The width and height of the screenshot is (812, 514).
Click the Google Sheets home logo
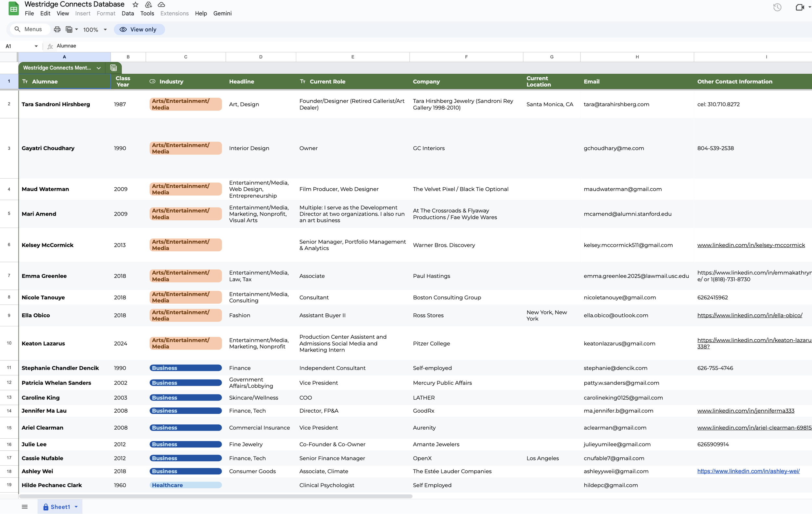(14, 9)
